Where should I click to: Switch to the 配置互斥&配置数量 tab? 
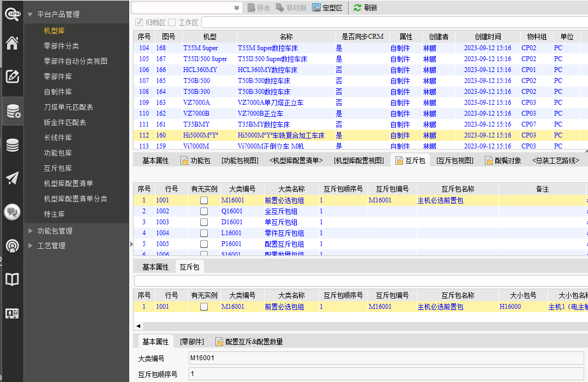tap(249, 342)
